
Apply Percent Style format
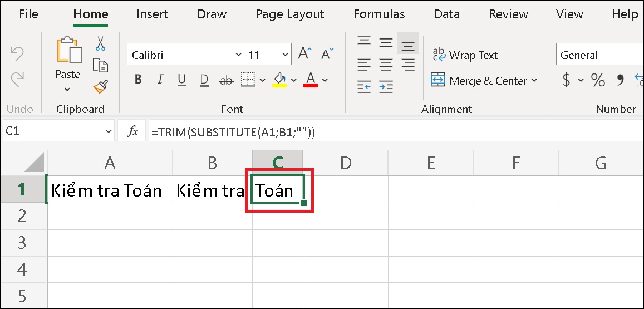point(598,80)
